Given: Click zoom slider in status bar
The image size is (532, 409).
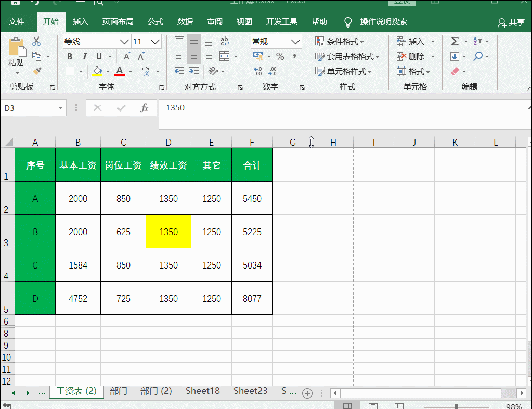Looking at the screenshot, I should pyautogui.click(x=457, y=406).
